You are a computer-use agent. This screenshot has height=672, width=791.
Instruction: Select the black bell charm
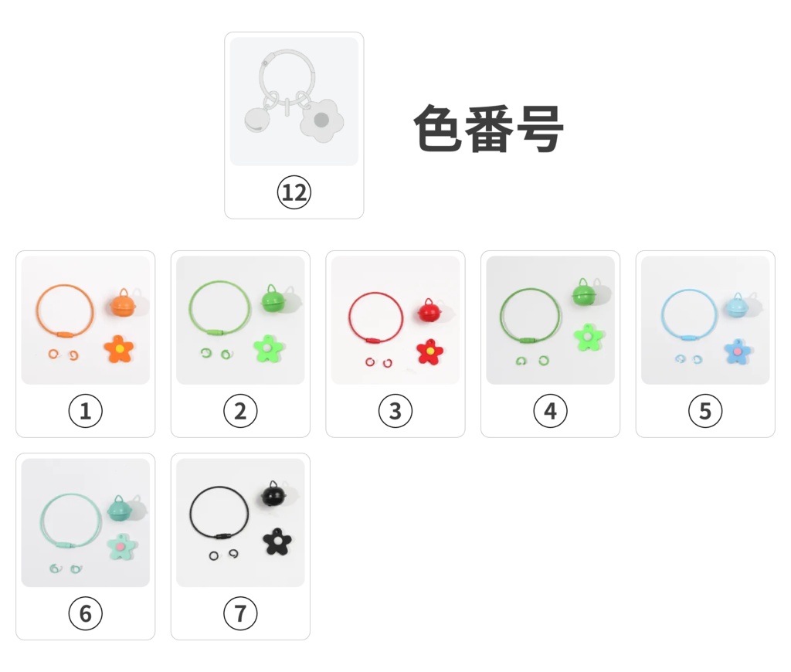coord(273,494)
